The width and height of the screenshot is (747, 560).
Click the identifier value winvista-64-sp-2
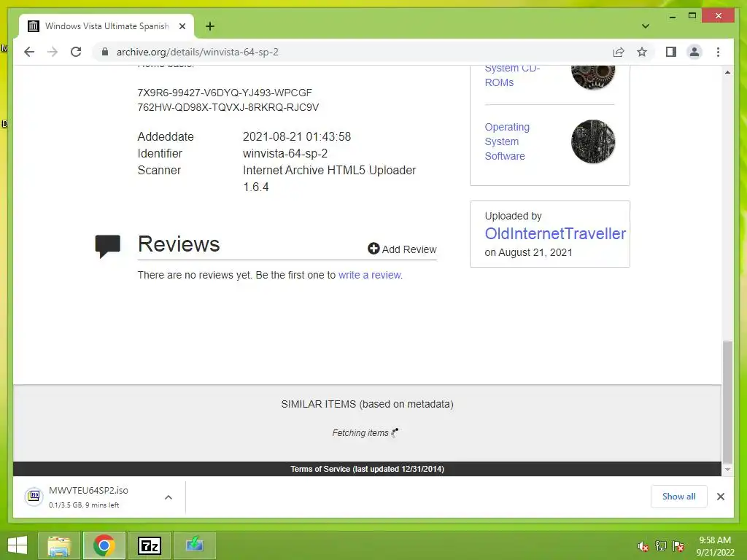point(285,153)
